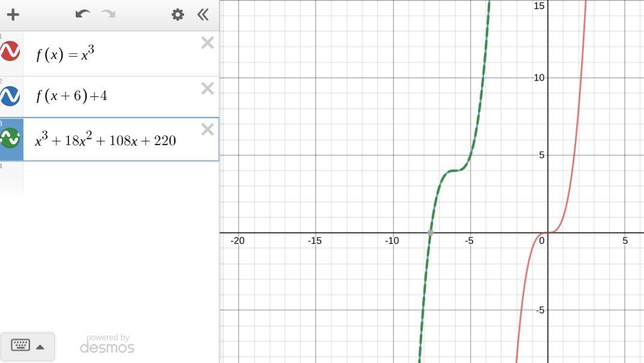This screenshot has width=644, height=363.
Task: Click the 10 label on the y-axis
Action: [x=539, y=78]
